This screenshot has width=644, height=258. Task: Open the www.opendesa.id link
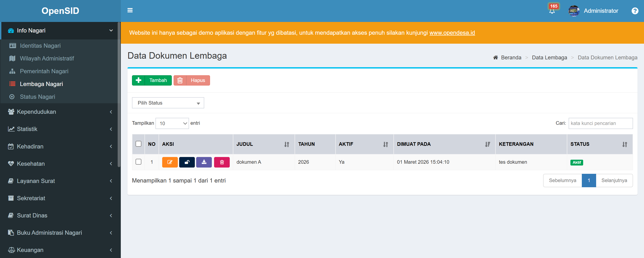[452, 33]
